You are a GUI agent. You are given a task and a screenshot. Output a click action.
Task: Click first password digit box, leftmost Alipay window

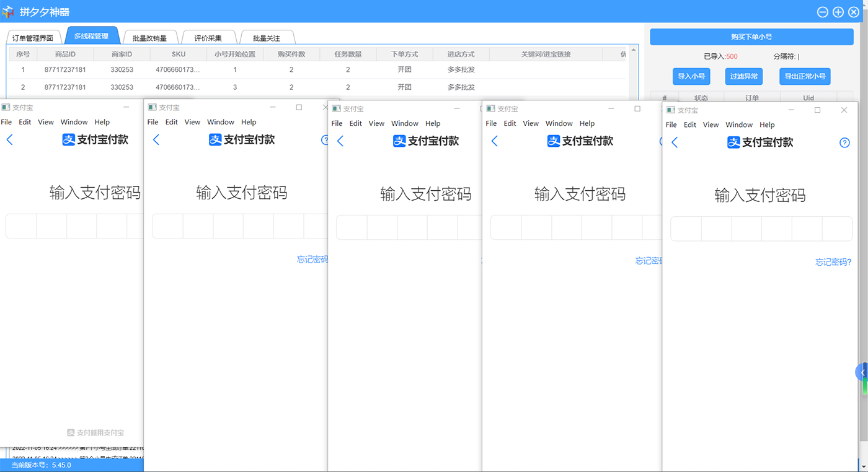(x=21, y=227)
